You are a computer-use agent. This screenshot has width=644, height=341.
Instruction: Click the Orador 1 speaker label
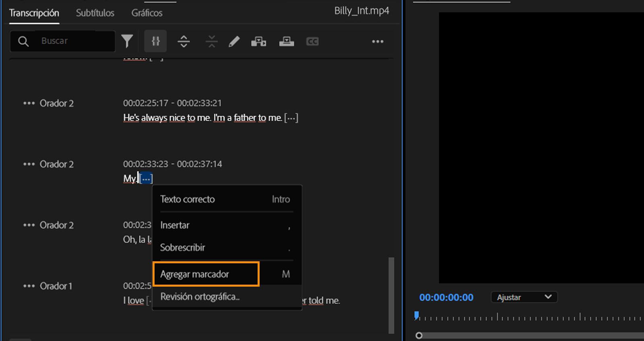[56, 286]
